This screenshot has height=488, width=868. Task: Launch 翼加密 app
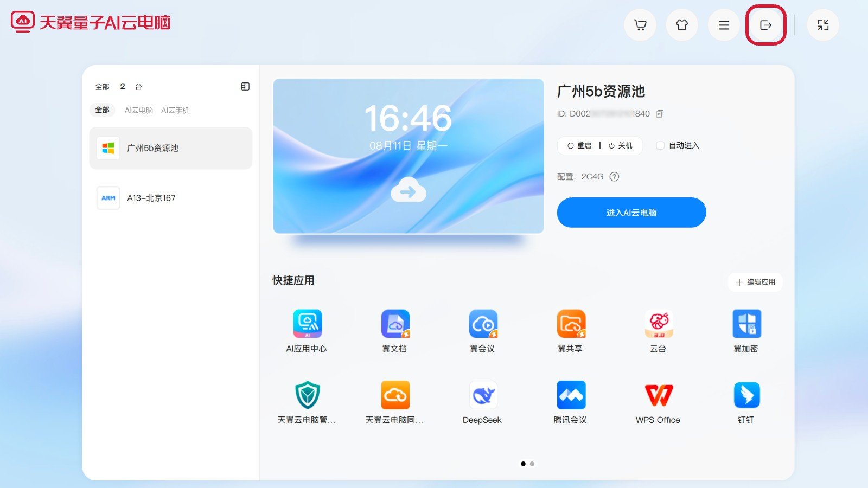[746, 331]
